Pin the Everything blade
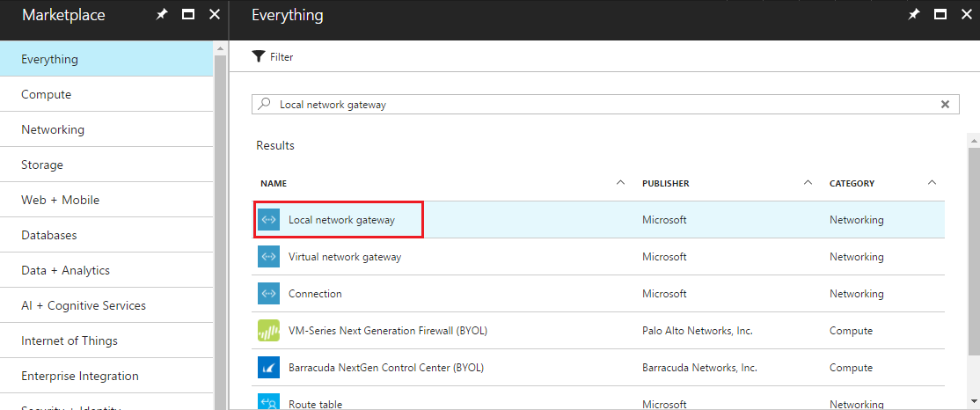This screenshot has height=410, width=980. coord(914,15)
